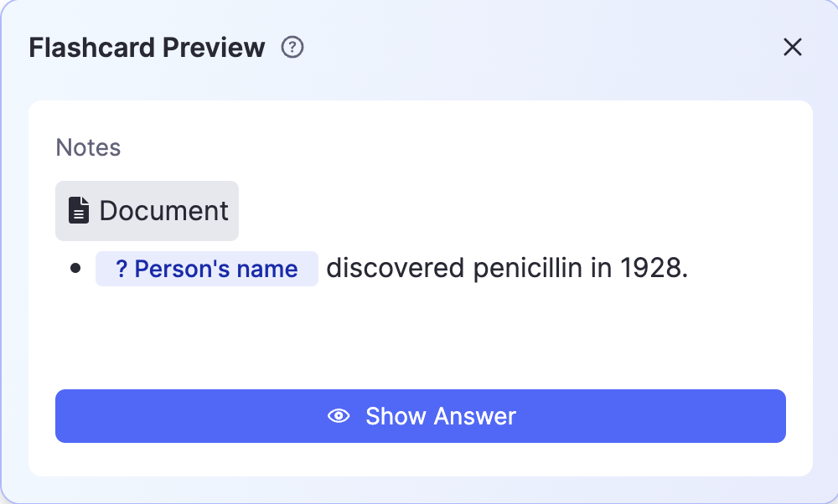Open the Document chip label
Viewport: 838px width, 504px height.
pos(163,211)
